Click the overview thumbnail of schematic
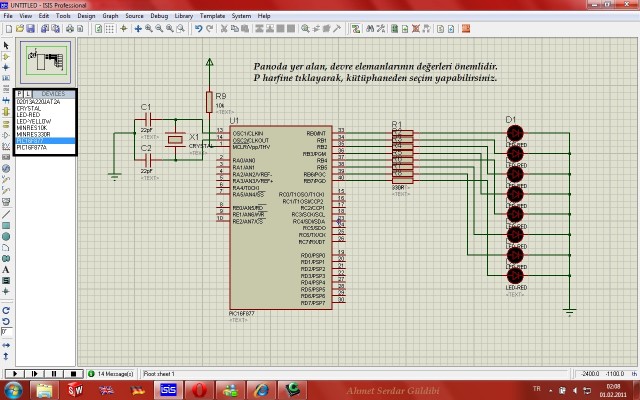Image resolution: width=640 pixels, height=400 pixels. (x=45, y=62)
